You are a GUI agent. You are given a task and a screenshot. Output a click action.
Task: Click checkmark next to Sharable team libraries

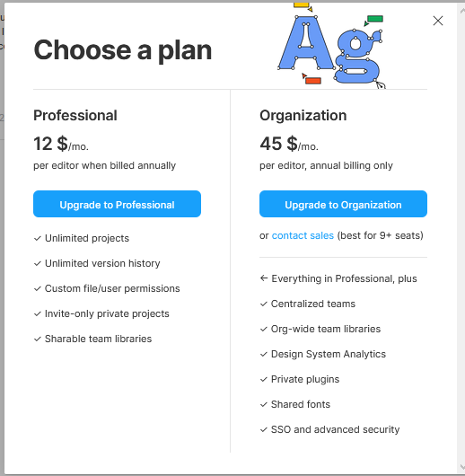38,339
